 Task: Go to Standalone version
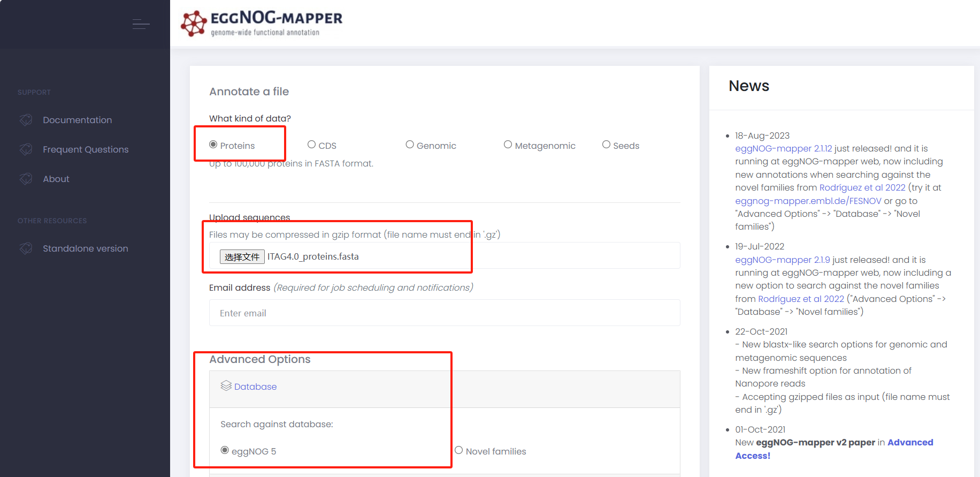pos(86,248)
